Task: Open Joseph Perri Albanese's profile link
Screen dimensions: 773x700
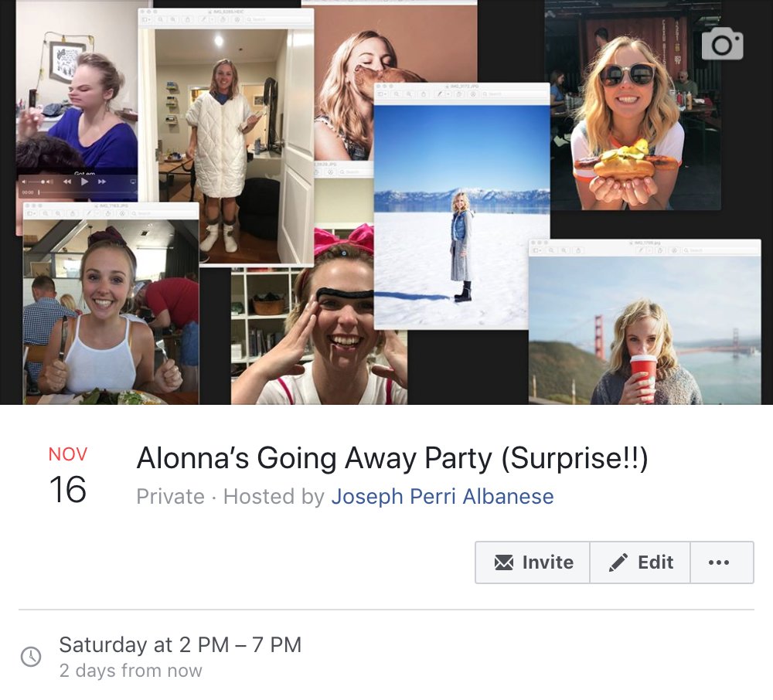Action: click(x=442, y=496)
